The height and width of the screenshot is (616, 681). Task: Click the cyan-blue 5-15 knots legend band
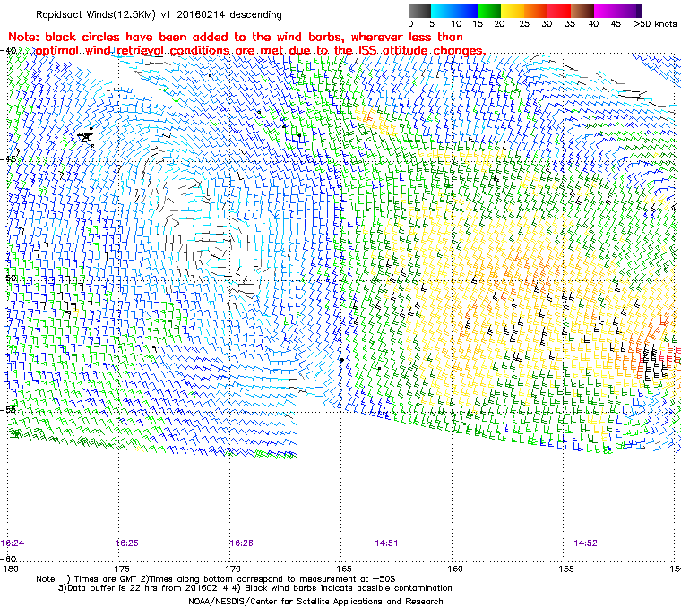(x=454, y=11)
